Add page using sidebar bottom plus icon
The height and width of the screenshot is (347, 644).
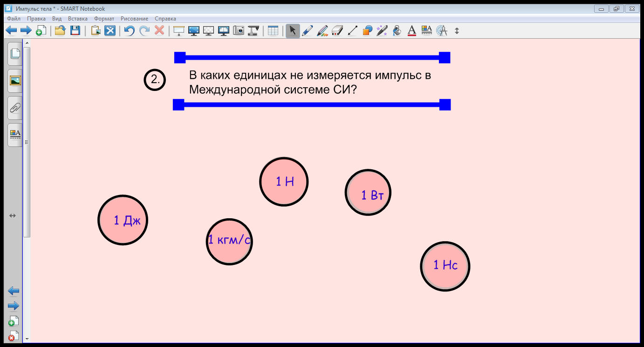(14, 321)
